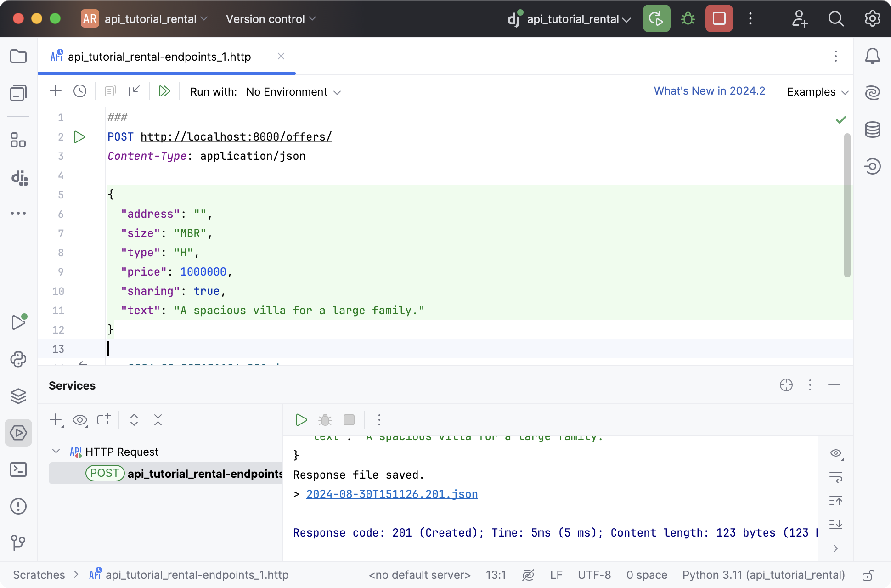
Task: Open the Git version control tool window
Action: (18, 543)
